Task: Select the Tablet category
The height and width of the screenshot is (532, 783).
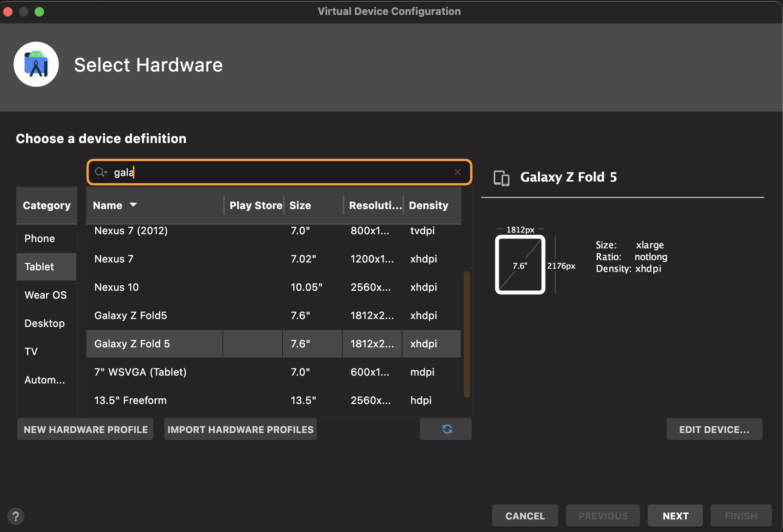Action: click(46, 267)
